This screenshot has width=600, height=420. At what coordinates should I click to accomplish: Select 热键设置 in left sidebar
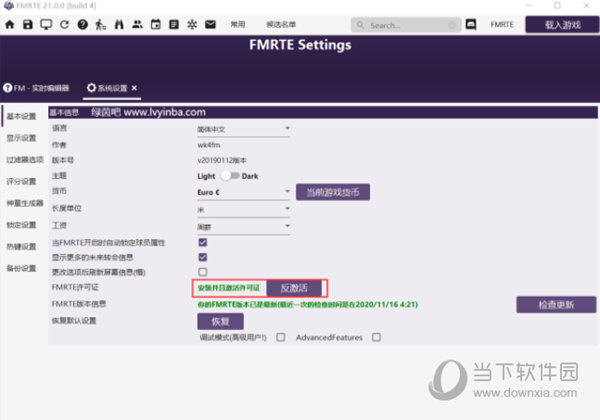21,247
